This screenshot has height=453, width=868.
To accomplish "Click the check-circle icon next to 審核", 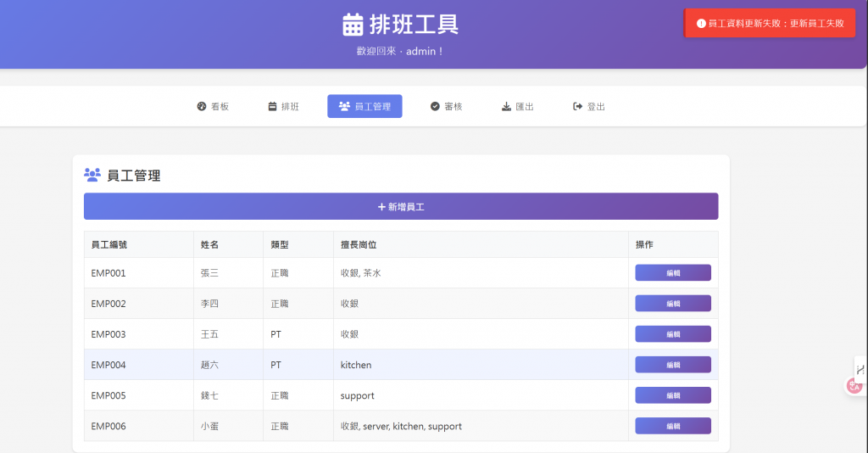I will (x=435, y=106).
